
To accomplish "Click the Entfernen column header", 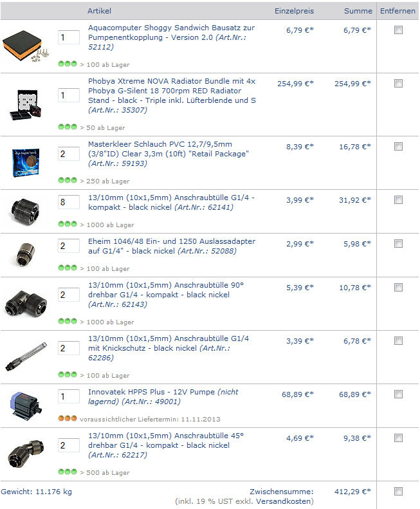I will coord(397,11).
